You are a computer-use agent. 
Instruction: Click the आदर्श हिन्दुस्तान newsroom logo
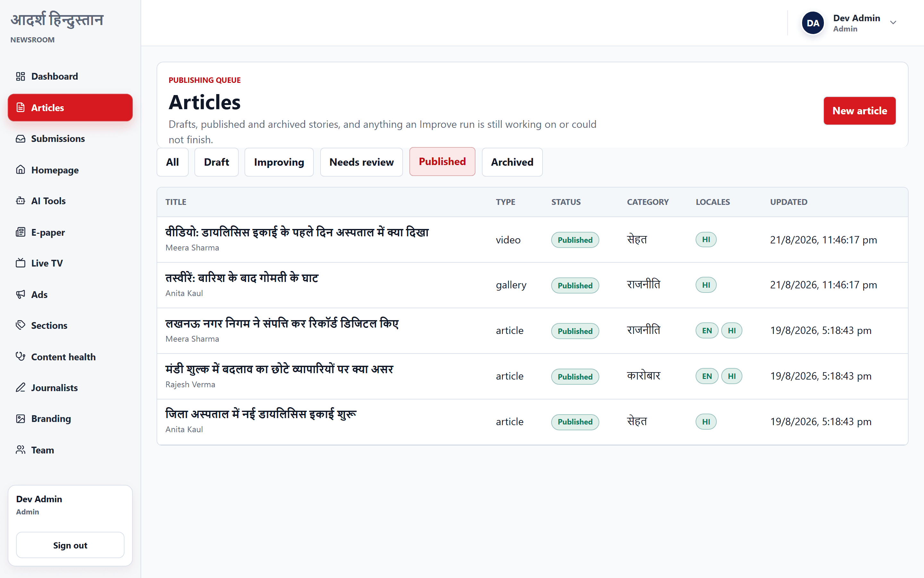[57, 20]
